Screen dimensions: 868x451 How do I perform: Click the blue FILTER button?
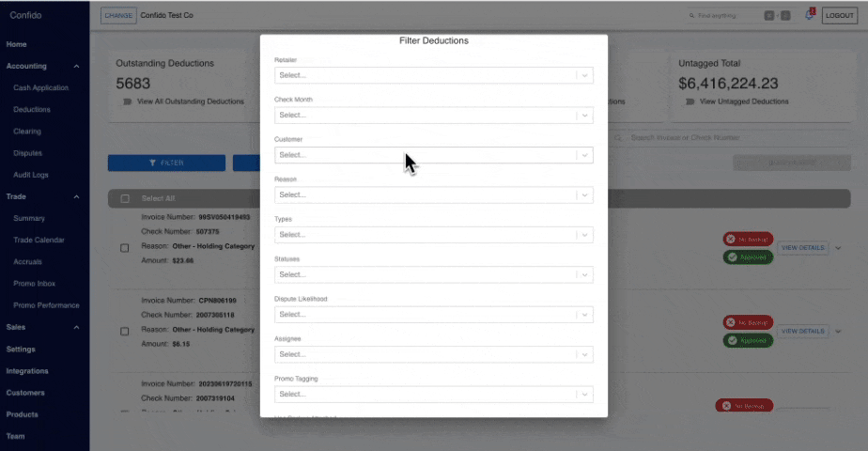coord(166,163)
